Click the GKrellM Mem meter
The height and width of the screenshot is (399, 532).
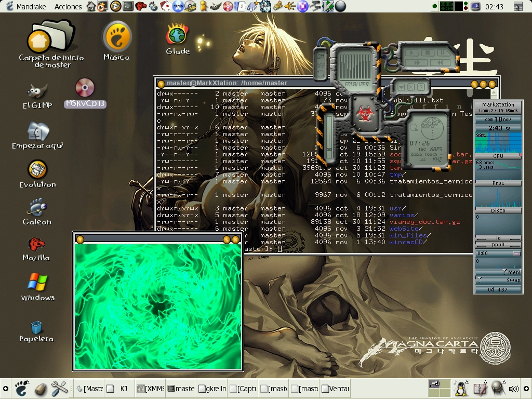tap(498, 272)
